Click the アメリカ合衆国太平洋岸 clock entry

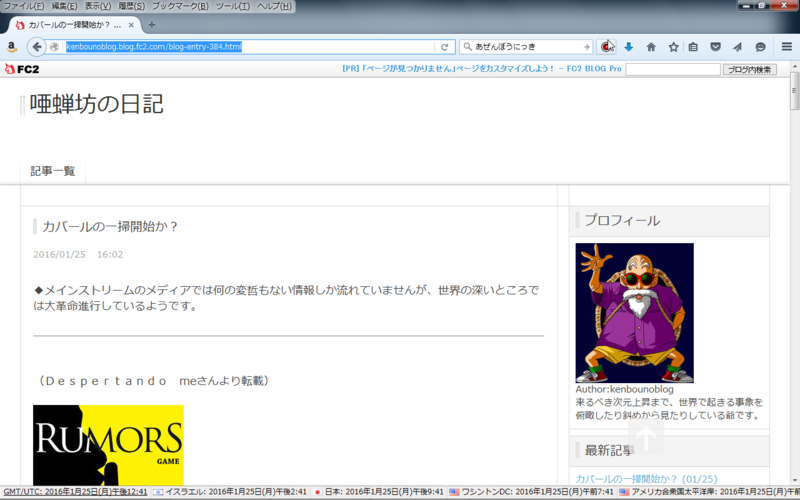point(709,492)
